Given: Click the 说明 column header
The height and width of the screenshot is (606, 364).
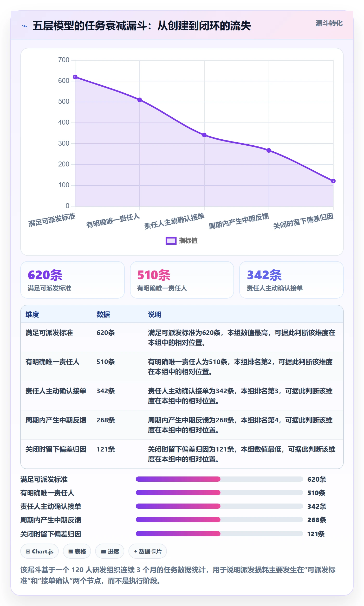Looking at the screenshot, I should (x=155, y=314).
